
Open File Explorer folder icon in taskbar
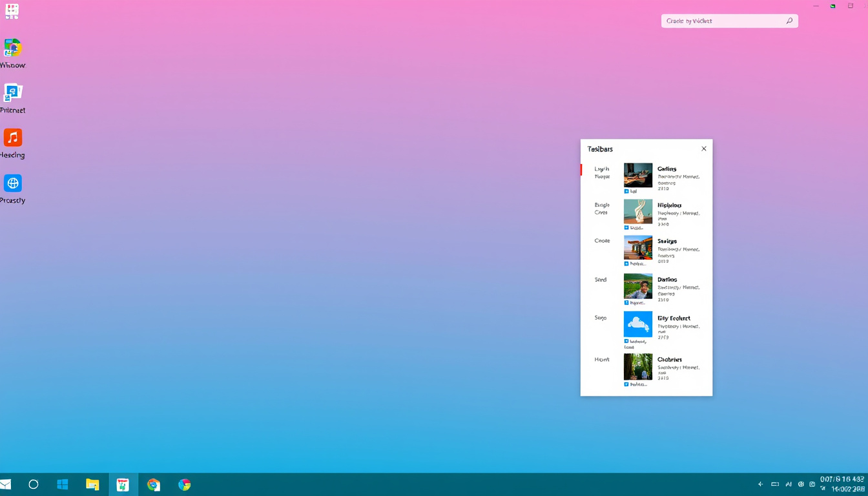tap(92, 484)
